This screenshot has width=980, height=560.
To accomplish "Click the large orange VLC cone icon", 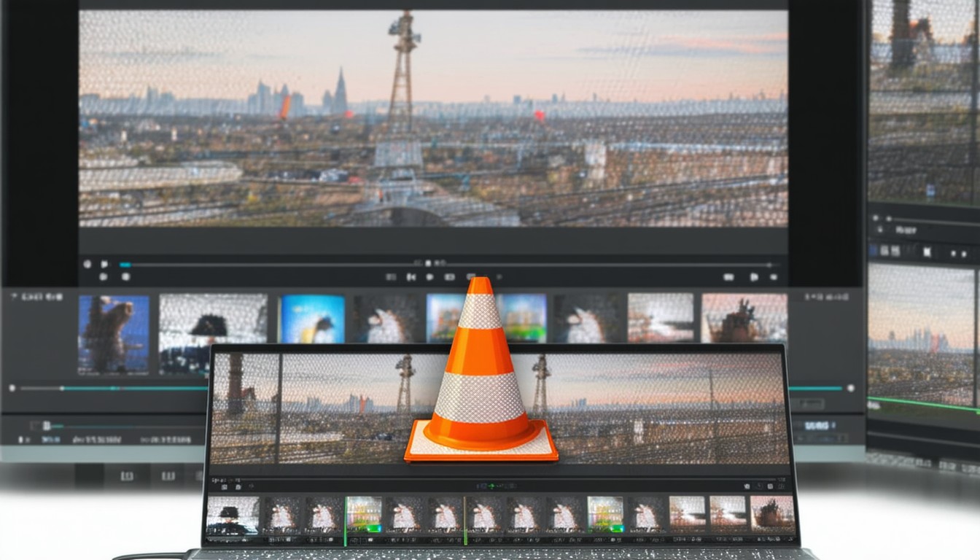I will coord(481,379).
